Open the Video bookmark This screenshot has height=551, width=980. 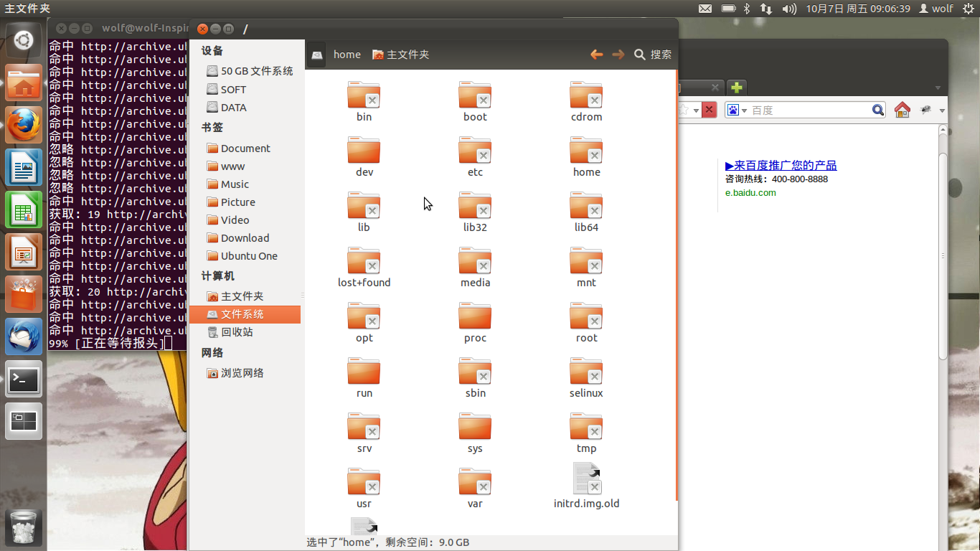coord(227,220)
